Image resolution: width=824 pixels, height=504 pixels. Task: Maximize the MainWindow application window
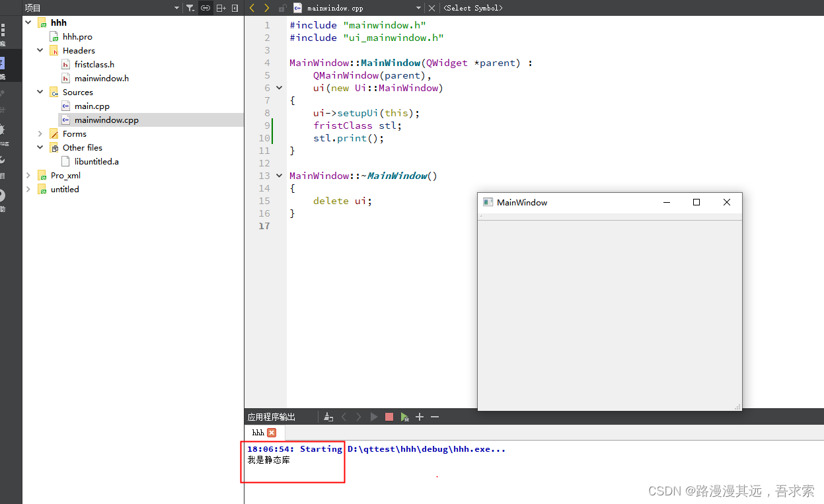tap(696, 202)
